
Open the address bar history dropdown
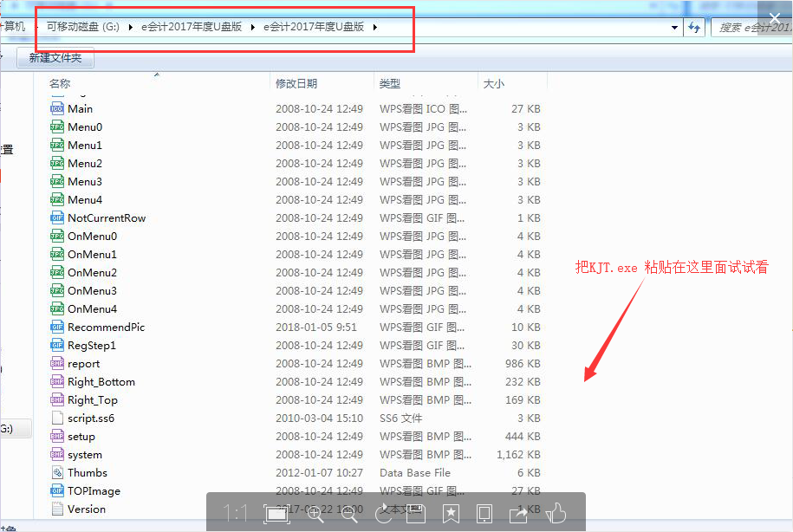pyautogui.click(x=674, y=28)
